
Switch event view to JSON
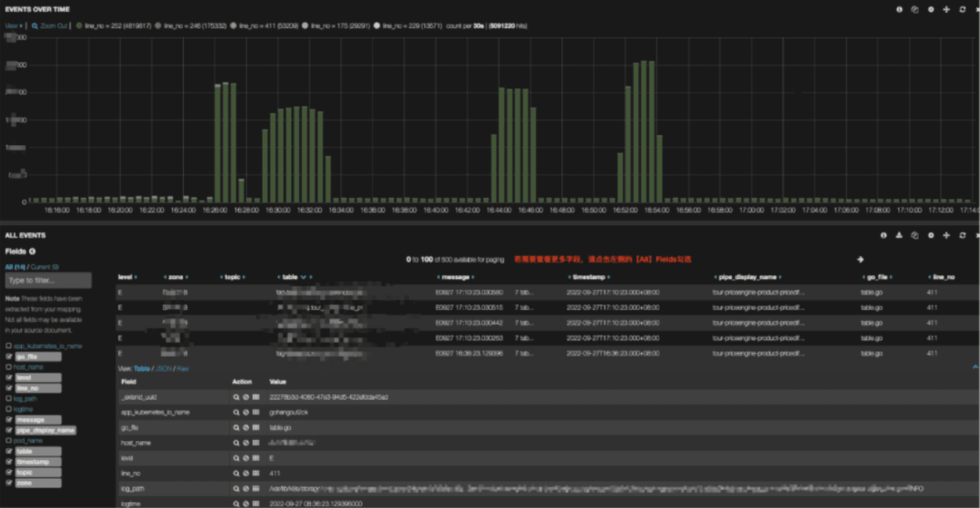pos(164,369)
